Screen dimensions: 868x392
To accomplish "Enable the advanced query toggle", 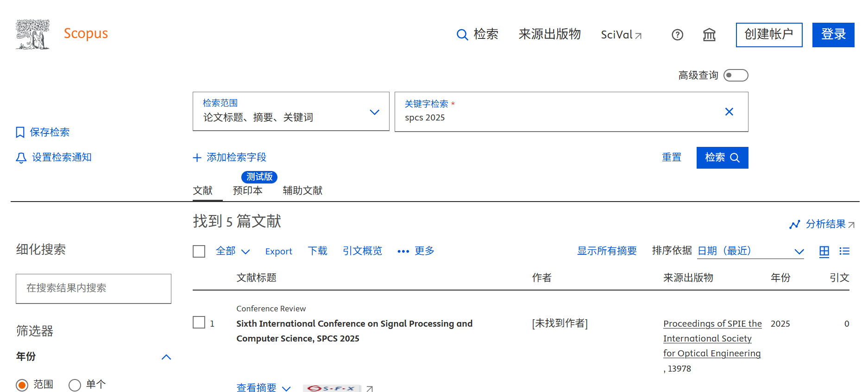I will (736, 75).
